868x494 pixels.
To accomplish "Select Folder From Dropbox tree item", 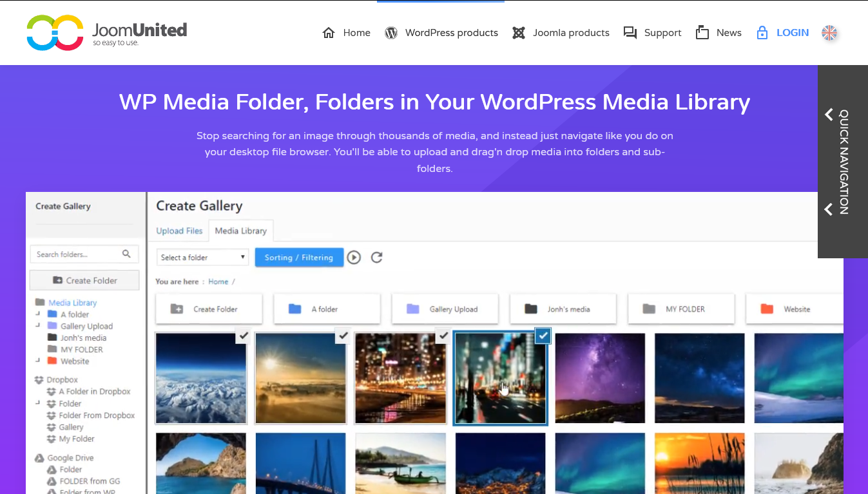I will tap(97, 415).
